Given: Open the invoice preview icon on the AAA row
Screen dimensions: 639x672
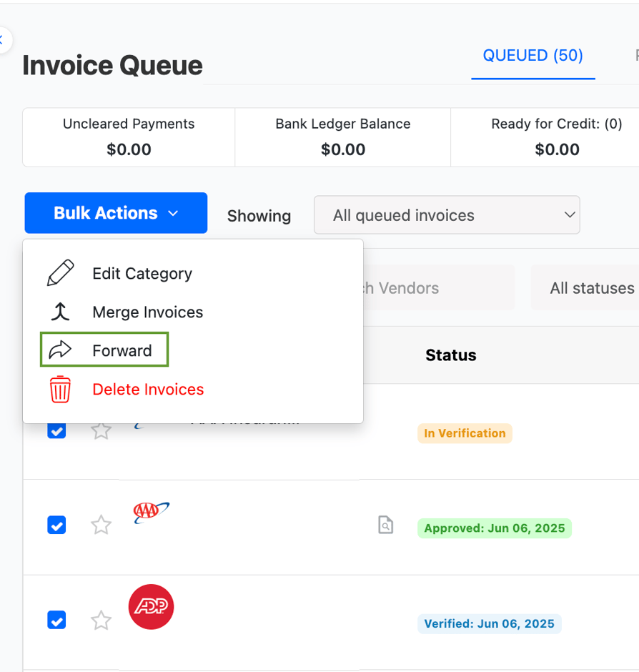Looking at the screenshot, I should 385,525.
